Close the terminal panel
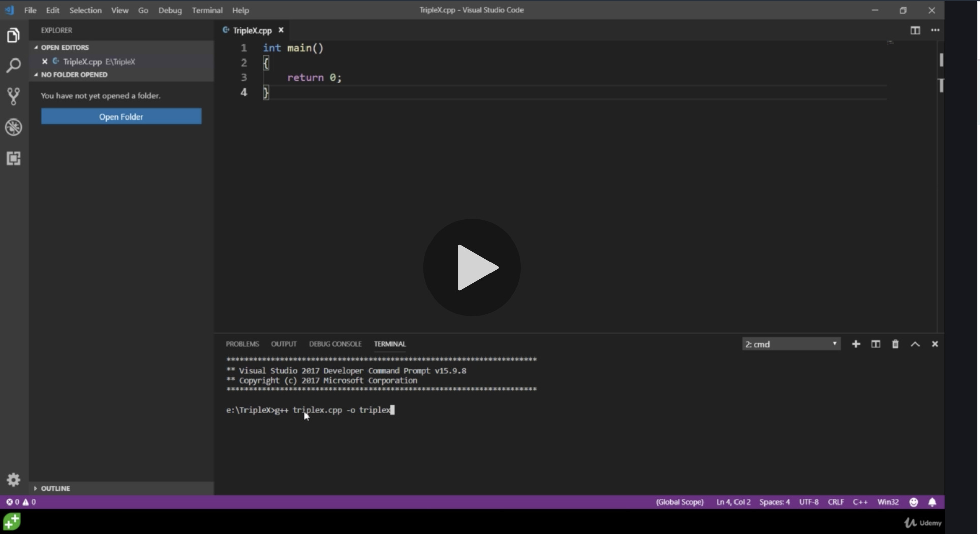The width and height of the screenshot is (980, 535). coord(935,344)
